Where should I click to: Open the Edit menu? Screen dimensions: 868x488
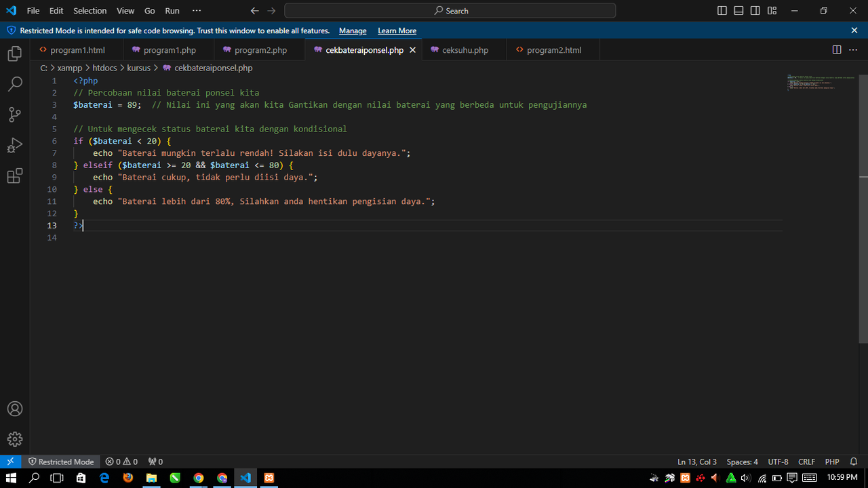56,11
